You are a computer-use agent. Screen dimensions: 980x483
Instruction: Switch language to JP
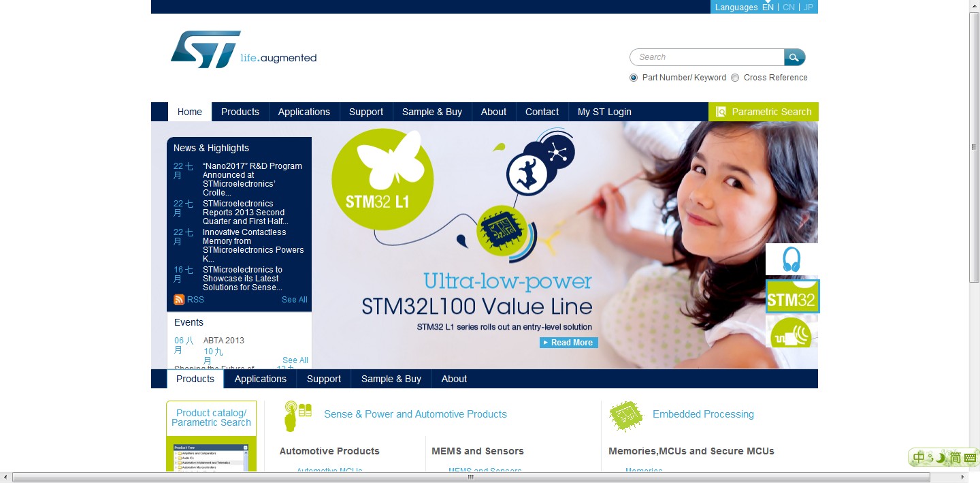coord(808,7)
